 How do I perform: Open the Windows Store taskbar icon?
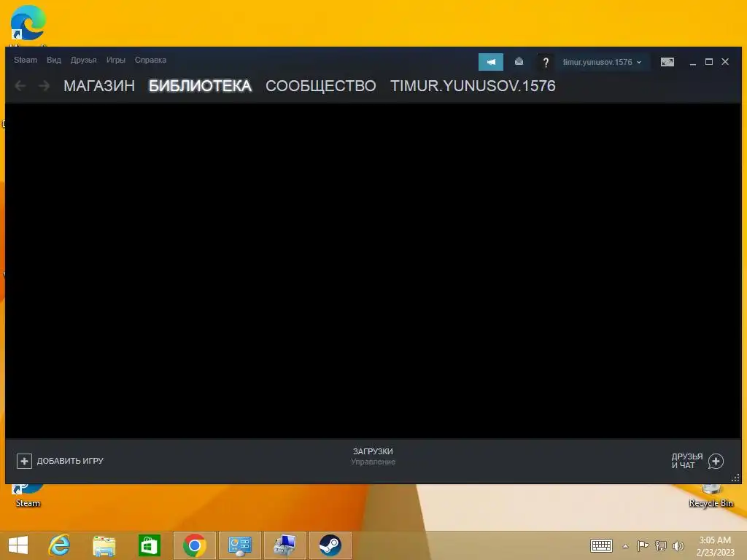pos(149,545)
